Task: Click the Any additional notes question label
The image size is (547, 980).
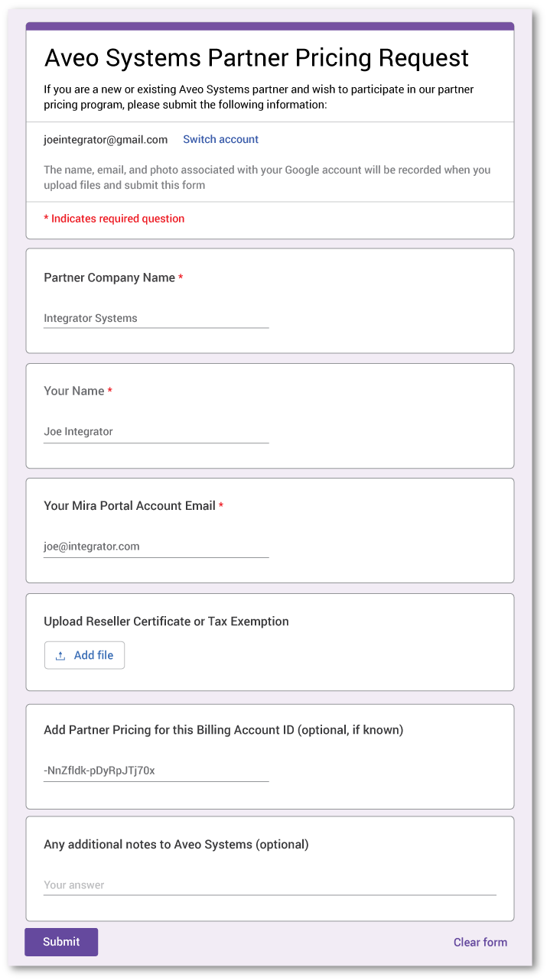Action: (176, 845)
